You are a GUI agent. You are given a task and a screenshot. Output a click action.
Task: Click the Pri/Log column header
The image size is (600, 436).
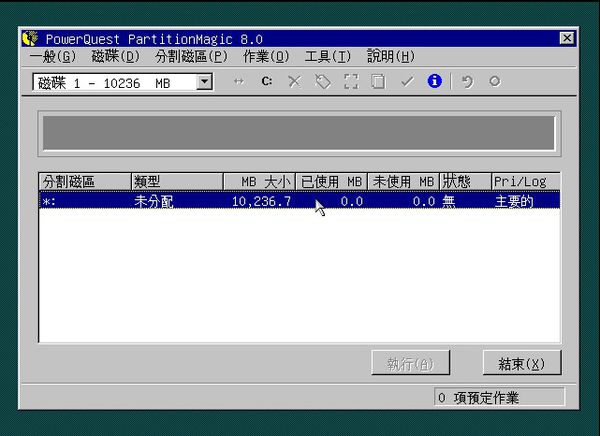(x=526, y=181)
